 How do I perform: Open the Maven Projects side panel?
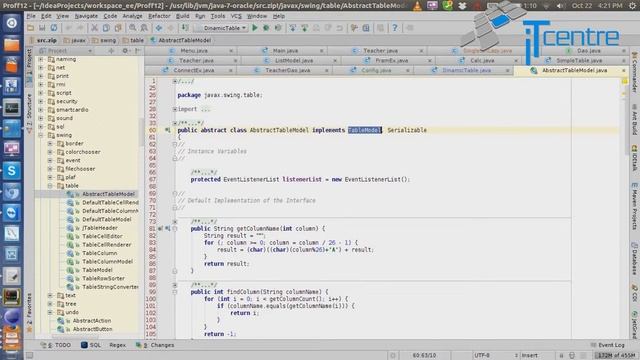point(635,206)
